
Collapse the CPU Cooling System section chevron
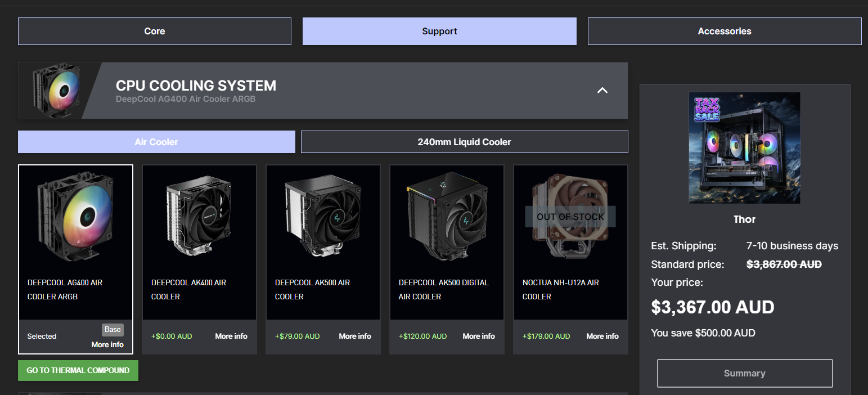tap(602, 91)
